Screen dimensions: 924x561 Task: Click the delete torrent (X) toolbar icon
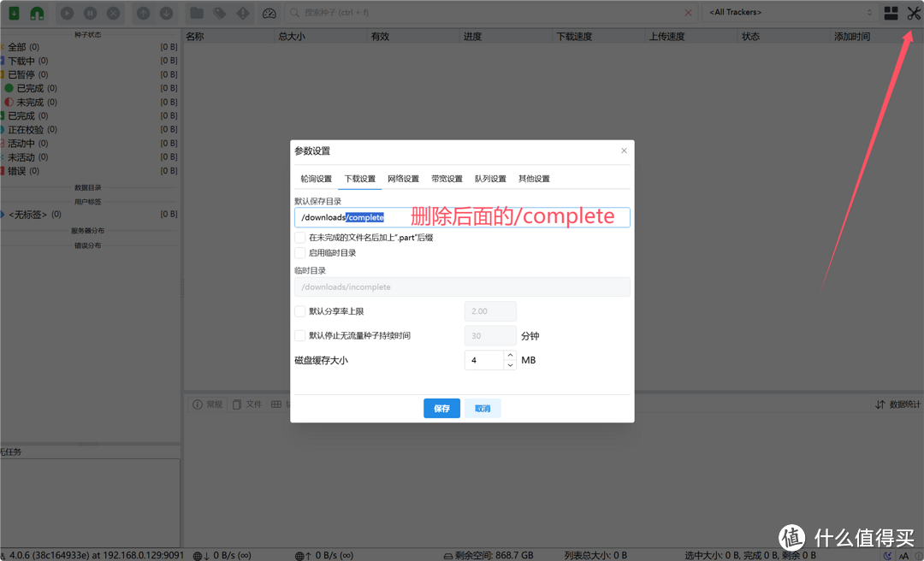(x=113, y=13)
